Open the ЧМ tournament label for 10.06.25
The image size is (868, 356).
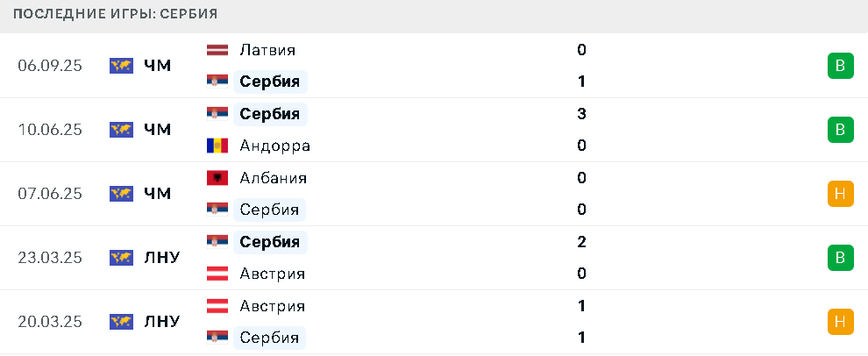[x=157, y=130]
